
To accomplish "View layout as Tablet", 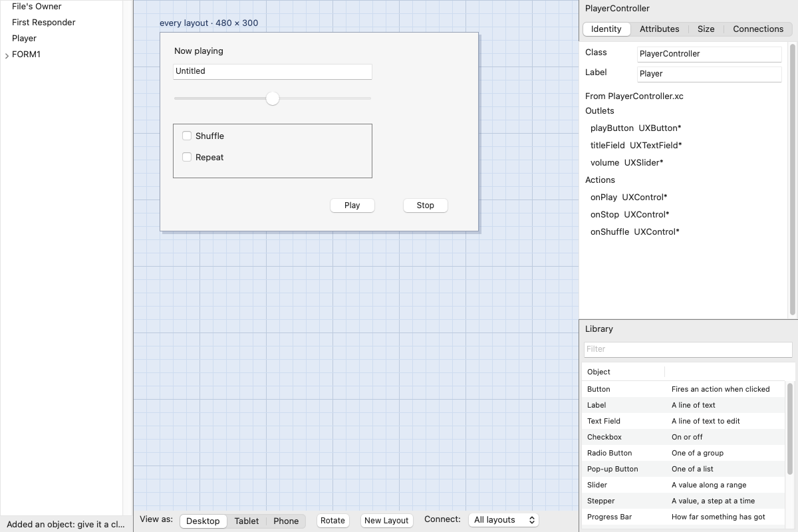I will [x=247, y=521].
